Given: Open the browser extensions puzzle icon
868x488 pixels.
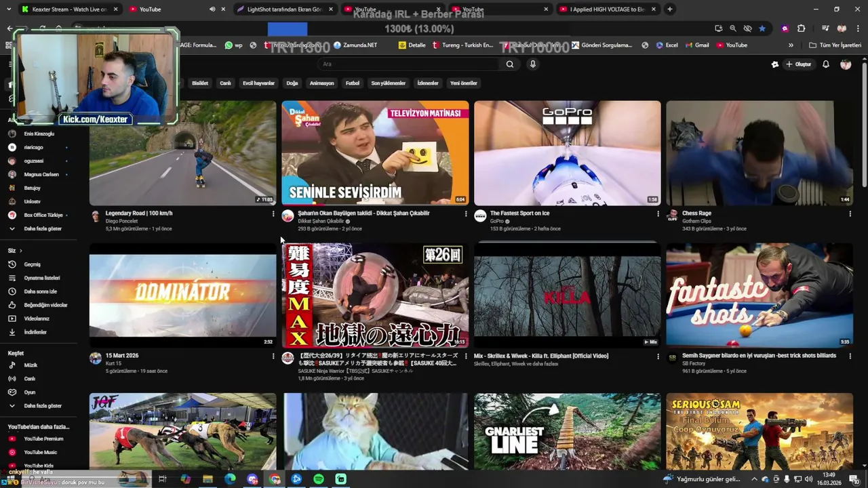Looking at the screenshot, I should coord(801,28).
